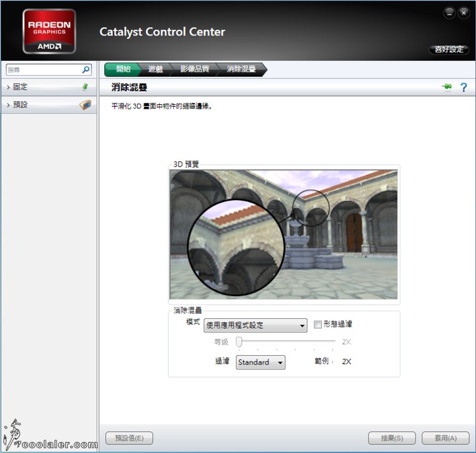This screenshot has height=453, width=476.
Task: Click the magnified circle in 3D preview
Action: point(236,247)
